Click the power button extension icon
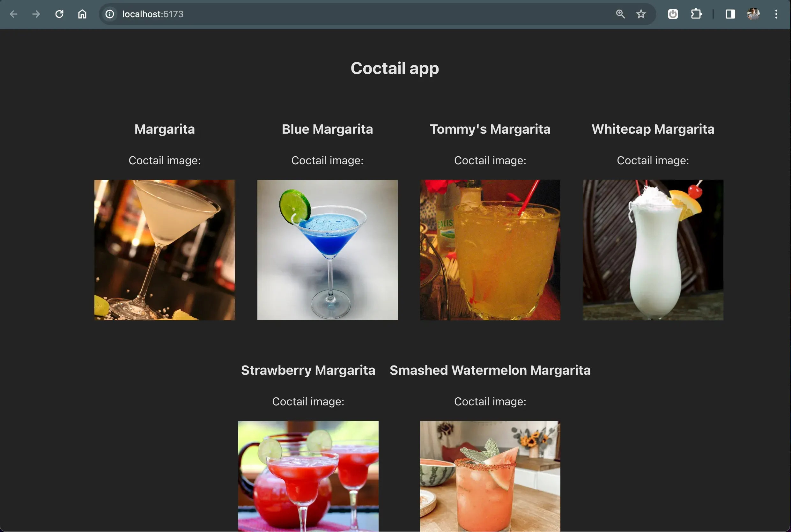The height and width of the screenshot is (532, 791). pyautogui.click(x=673, y=14)
